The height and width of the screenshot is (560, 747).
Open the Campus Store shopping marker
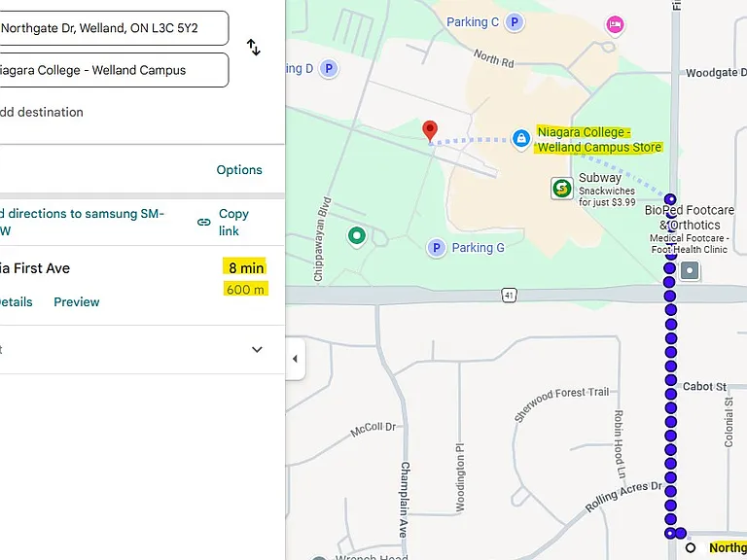pos(521,139)
